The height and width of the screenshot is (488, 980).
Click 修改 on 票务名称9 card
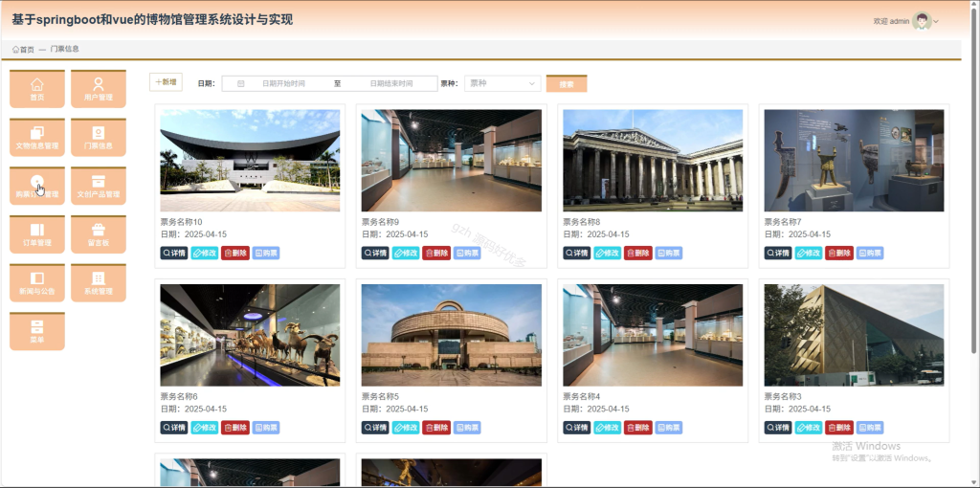[x=406, y=253]
